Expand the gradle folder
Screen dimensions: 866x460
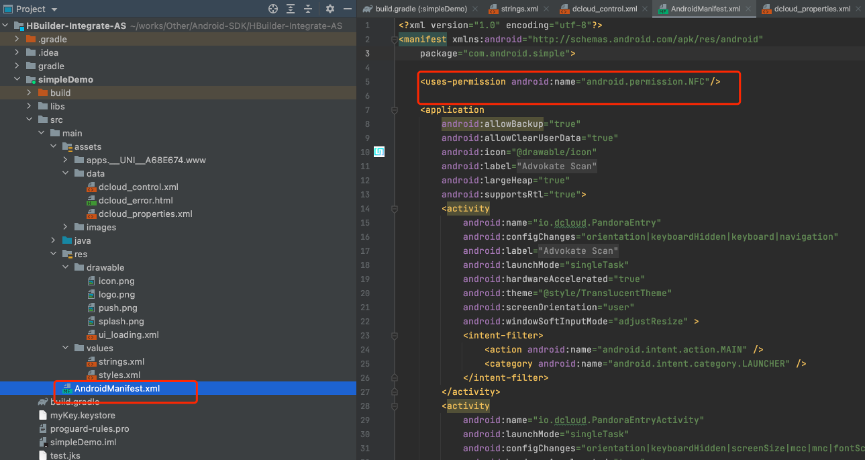17,66
